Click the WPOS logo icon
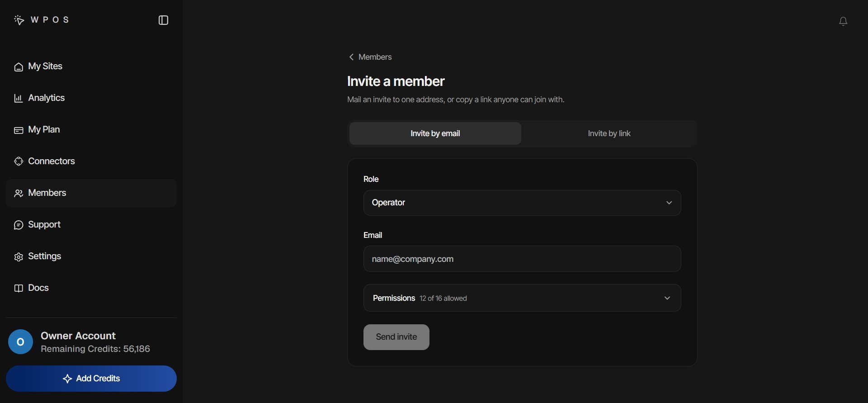868x403 pixels. (19, 20)
